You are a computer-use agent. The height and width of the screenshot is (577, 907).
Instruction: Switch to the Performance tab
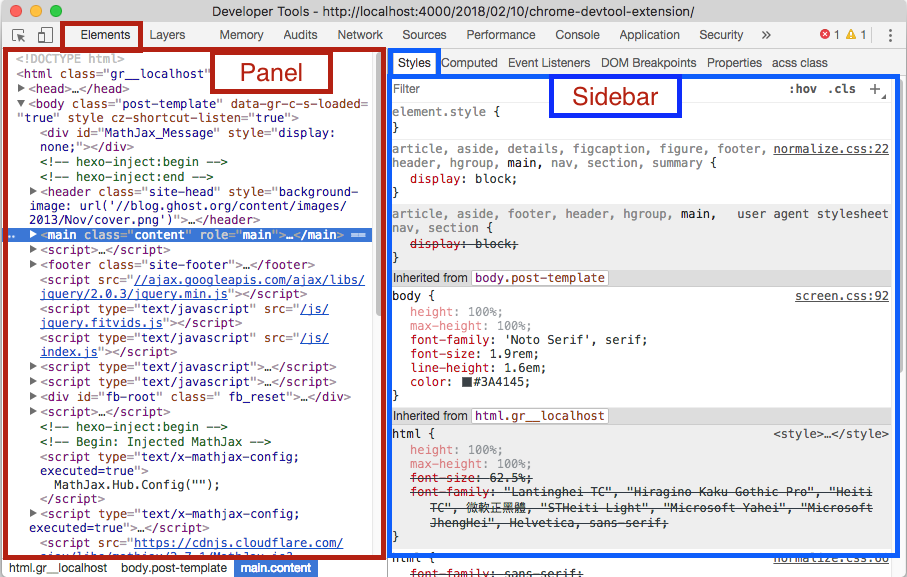click(501, 35)
